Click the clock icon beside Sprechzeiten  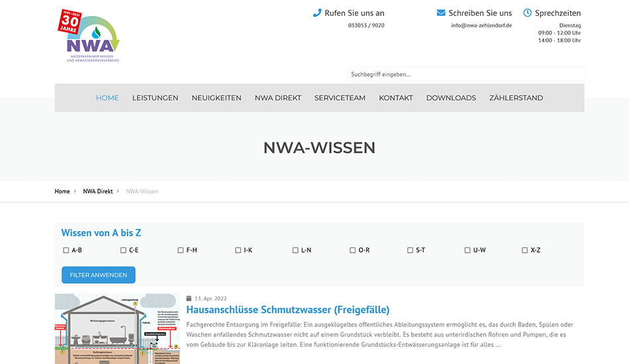tap(528, 13)
